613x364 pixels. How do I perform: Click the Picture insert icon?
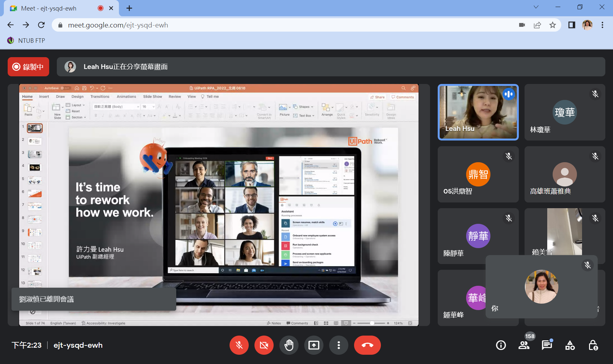coord(283,107)
